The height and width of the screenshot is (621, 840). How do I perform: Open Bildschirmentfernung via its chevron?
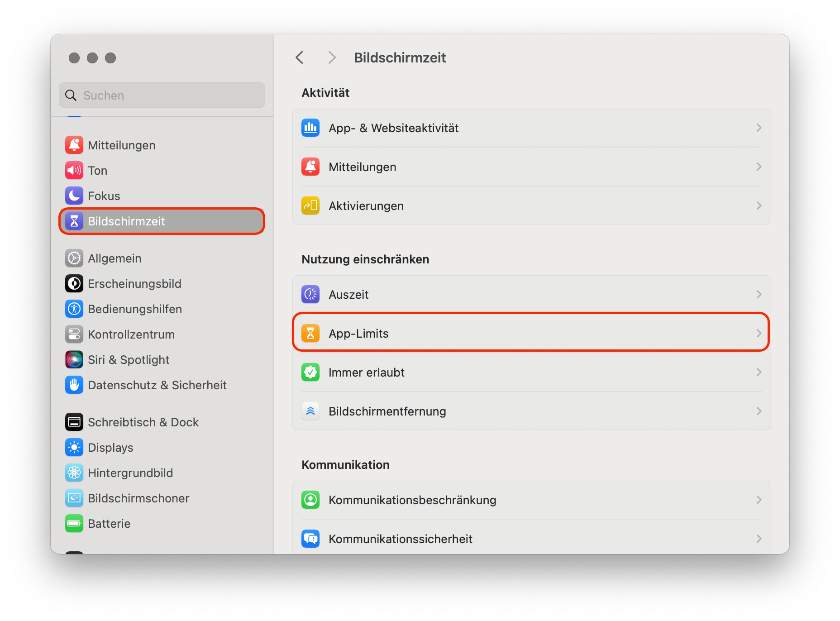click(759, 411)
